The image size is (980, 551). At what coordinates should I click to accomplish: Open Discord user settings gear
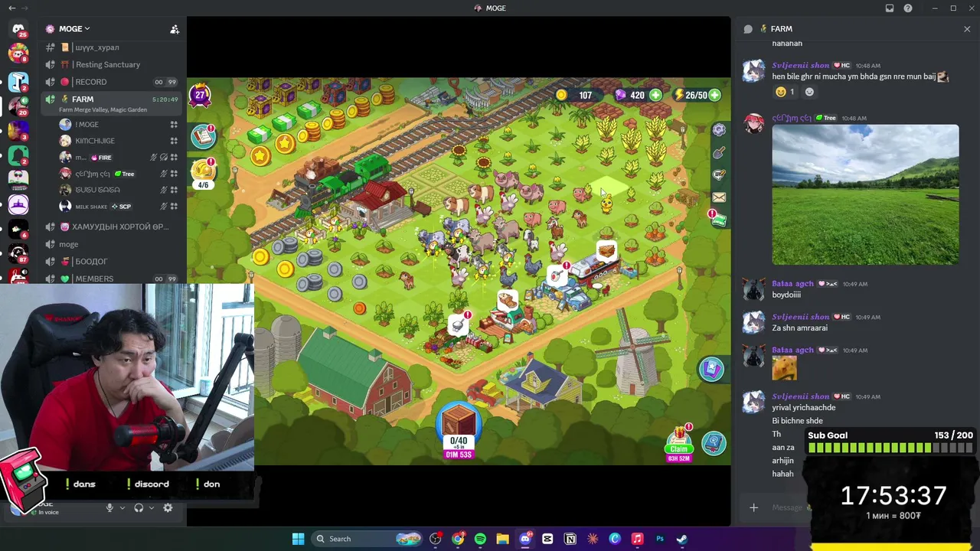pyautogui.click(x=168, y=507)
